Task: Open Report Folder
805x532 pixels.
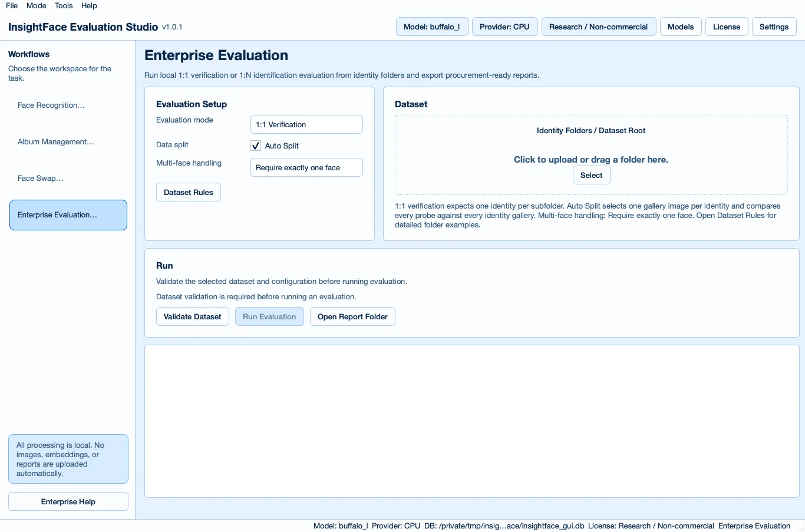Action: coord(352,316)
